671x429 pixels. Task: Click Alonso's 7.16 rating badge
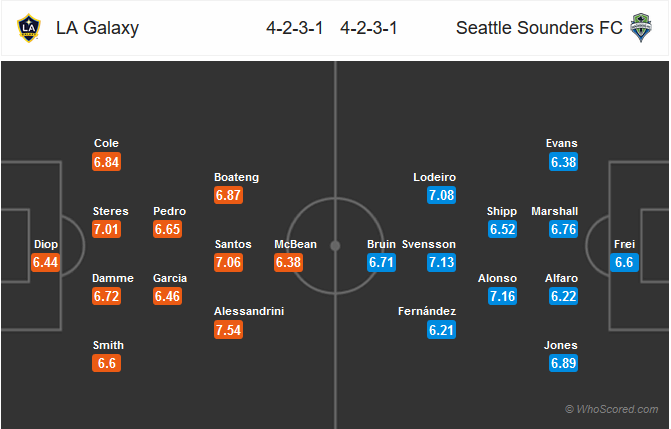pyautogui.click(x=502, y=296)
